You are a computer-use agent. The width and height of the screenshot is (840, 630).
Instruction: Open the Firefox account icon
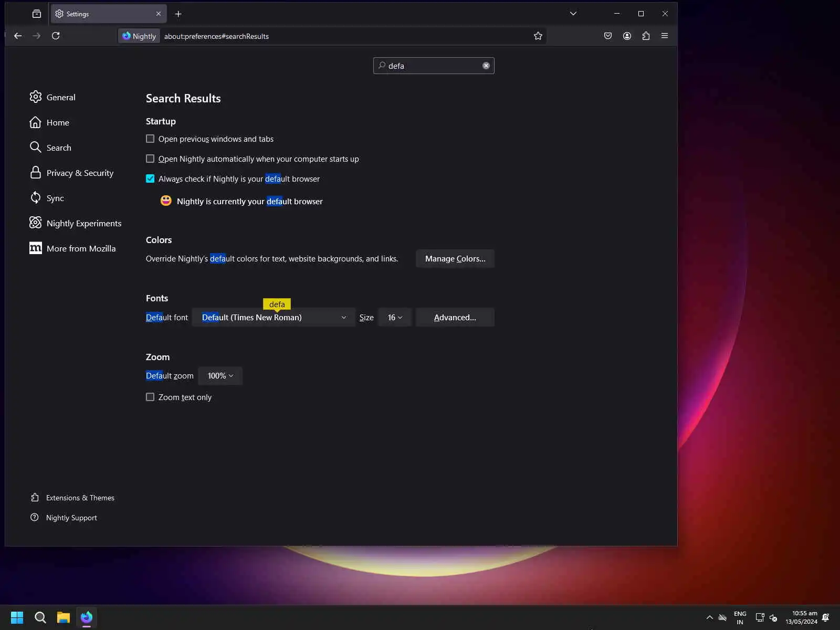point(627,36)
